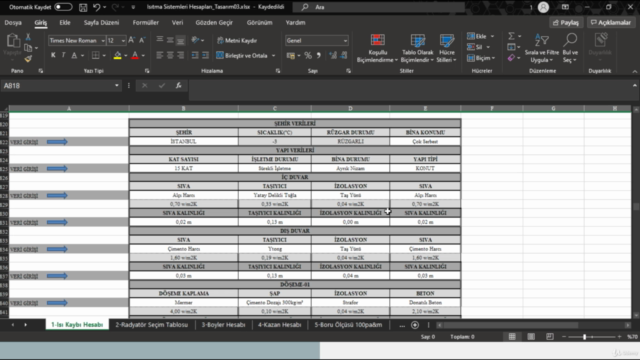Click the Percent style icon

pyautogui.click(x=308, y=55)
